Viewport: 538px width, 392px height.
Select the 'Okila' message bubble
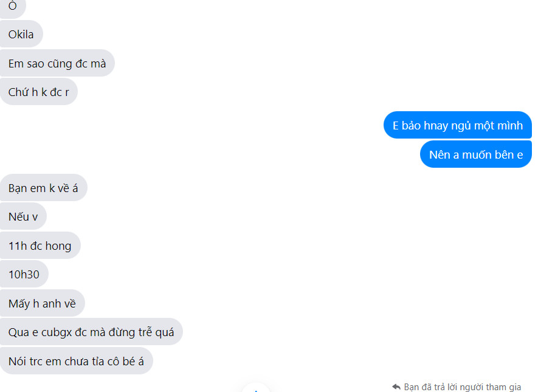[21, 34]
